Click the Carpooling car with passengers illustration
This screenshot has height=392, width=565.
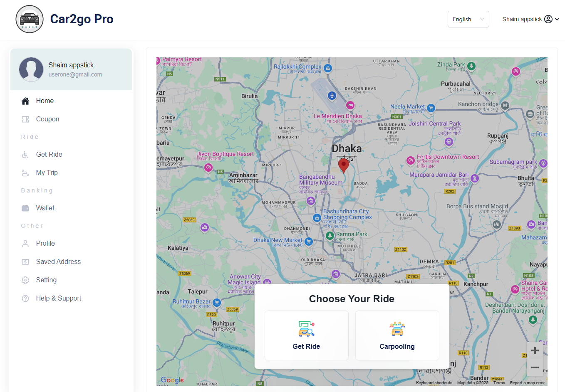click(397, 328)
